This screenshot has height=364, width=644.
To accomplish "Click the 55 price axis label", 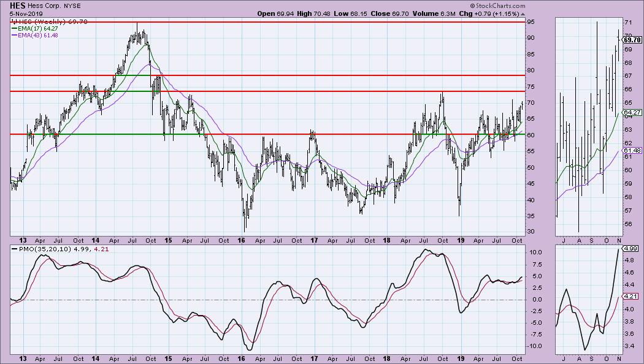I will coord(531,151).
